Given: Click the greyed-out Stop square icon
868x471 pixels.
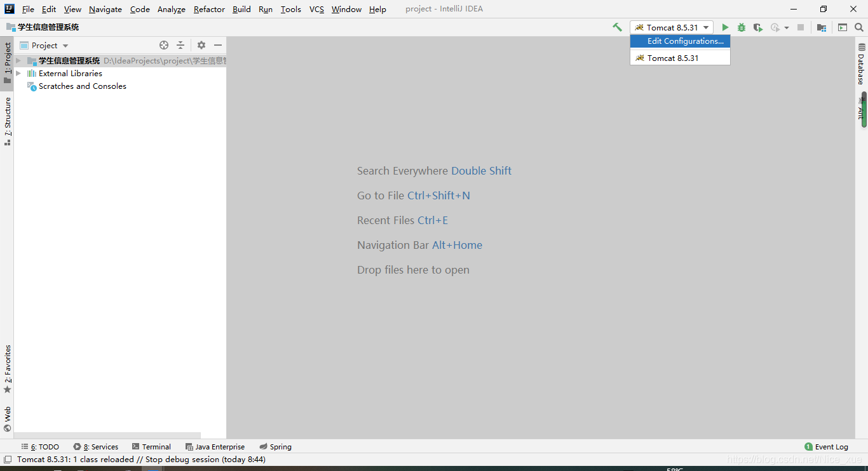Looking at the screenshot, I should [x=801, y=27].
